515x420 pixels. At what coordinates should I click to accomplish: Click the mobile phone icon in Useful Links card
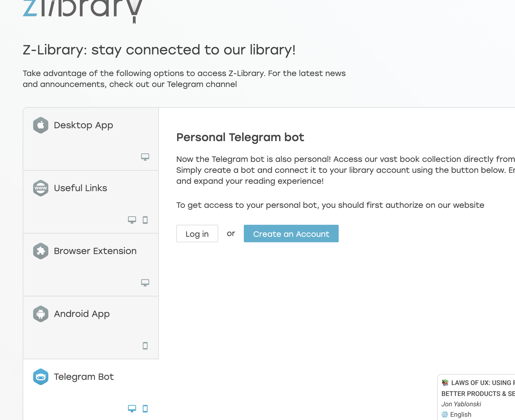[x=145, y=220]
